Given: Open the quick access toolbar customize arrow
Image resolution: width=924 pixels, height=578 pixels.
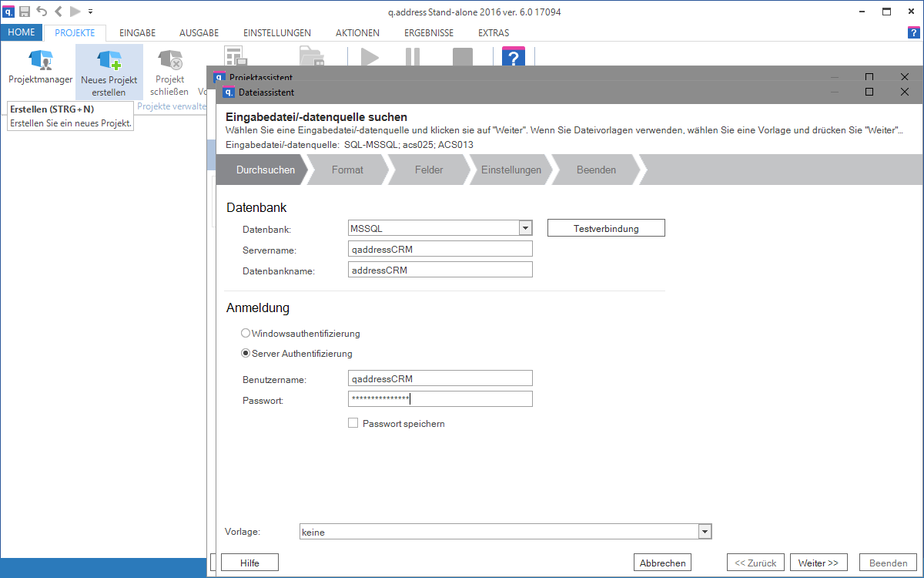Looking at the screenshot, I should [90, 12].
